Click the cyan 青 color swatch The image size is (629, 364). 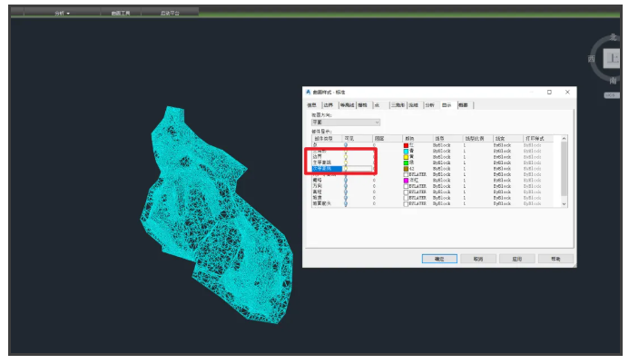click(x=406, y=152)
